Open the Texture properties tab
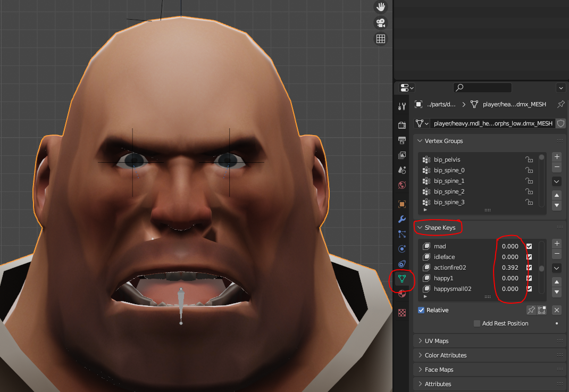 point(401,313)
